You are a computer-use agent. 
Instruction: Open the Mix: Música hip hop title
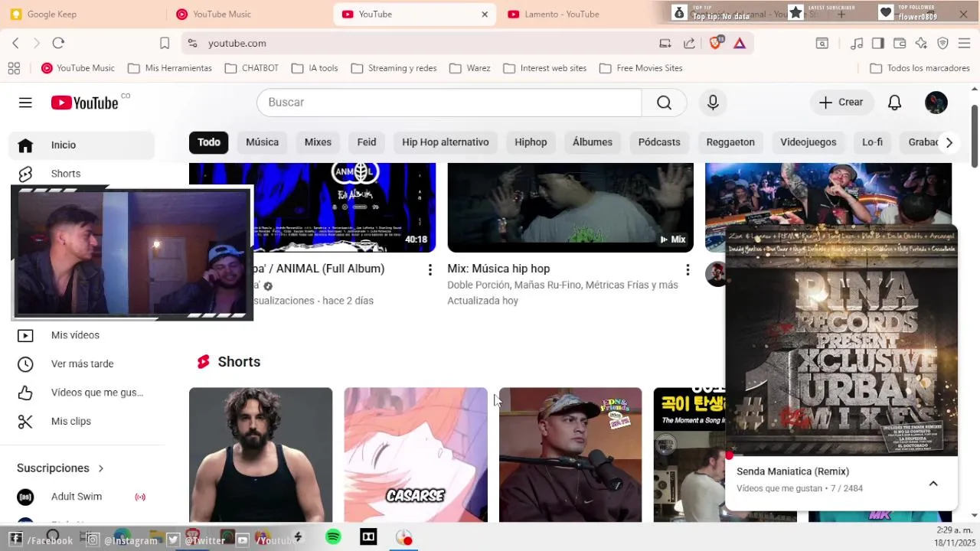(x=498, y=269)
